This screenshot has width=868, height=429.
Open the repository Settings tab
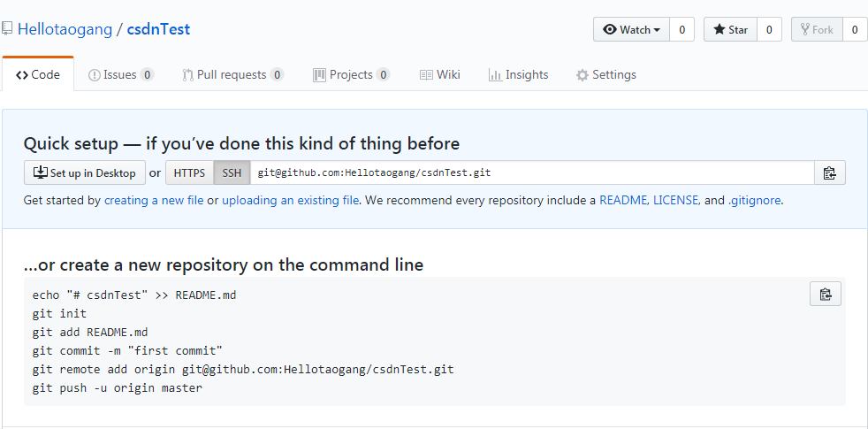click(x=606, y=74)
